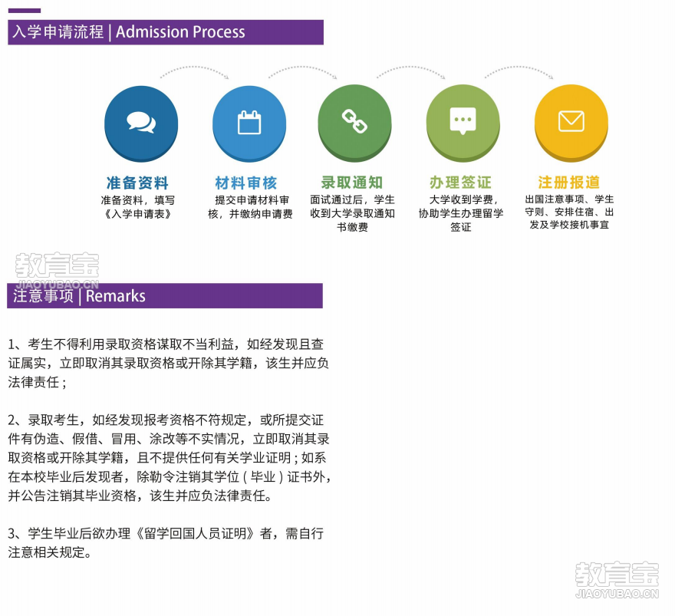Click the description 大学收到学费，协助学生办理留学签证
This screenshot has width=675, height=616.
pyautogui.click(x=461, y=213)
